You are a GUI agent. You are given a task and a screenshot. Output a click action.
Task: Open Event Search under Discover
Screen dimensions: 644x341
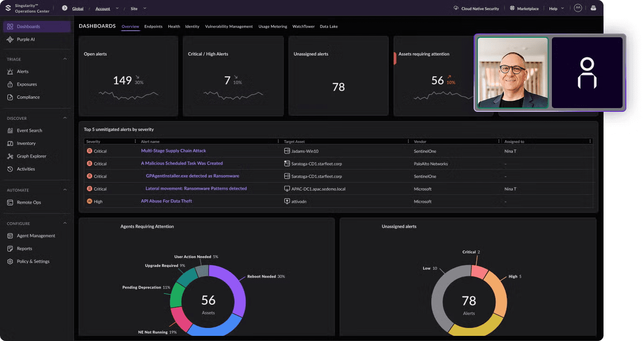coord(10,130)
